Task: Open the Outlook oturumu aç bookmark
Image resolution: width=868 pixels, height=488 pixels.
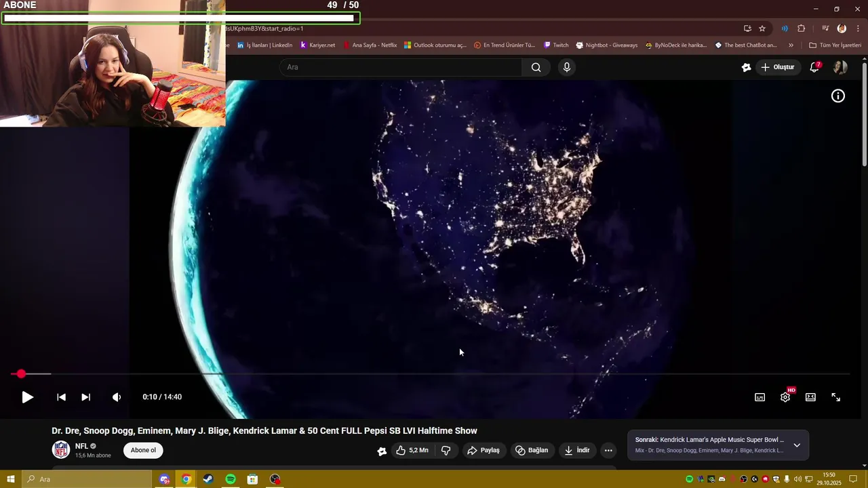Action: [x=435, y=45]
